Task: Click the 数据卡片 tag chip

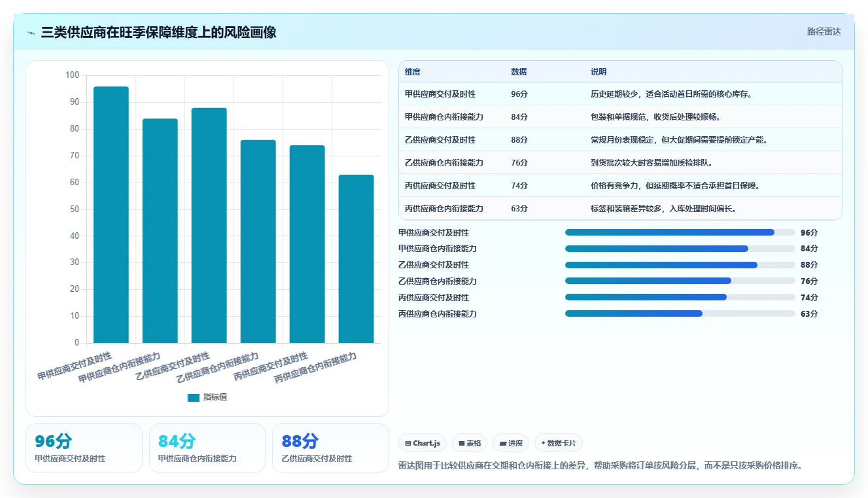Action: point(559,443)
